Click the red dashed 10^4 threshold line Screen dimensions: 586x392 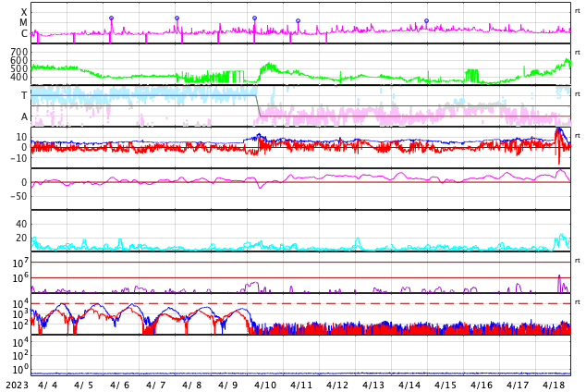pyautogui.click(x=300, y=303)
